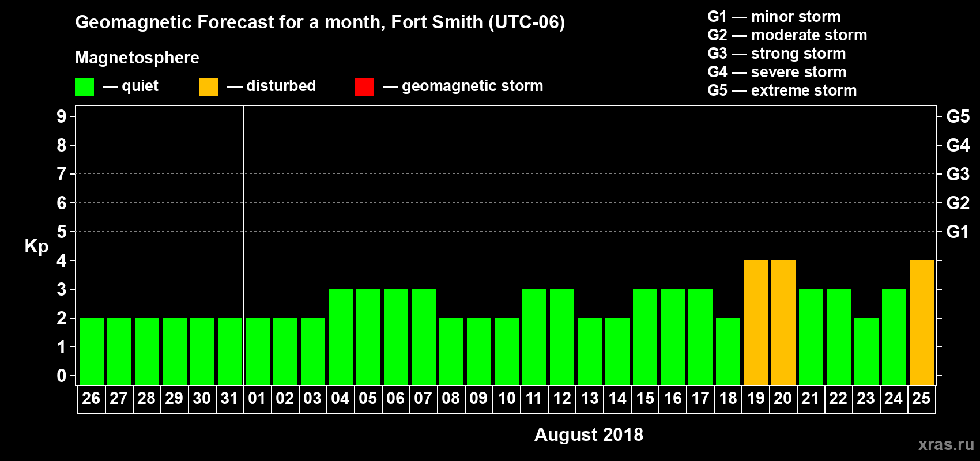
Task: Click the green bar above date 08
Action: click(451, 352)
